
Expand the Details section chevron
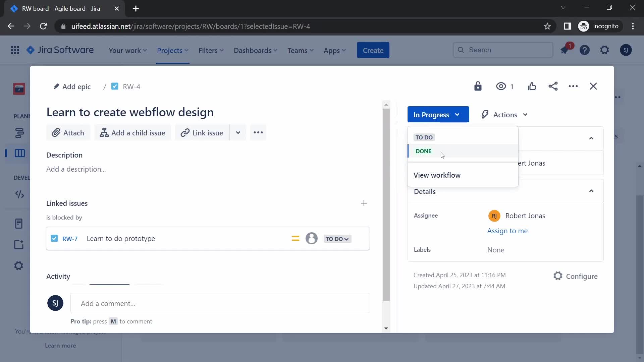click(x=591, y=191)
